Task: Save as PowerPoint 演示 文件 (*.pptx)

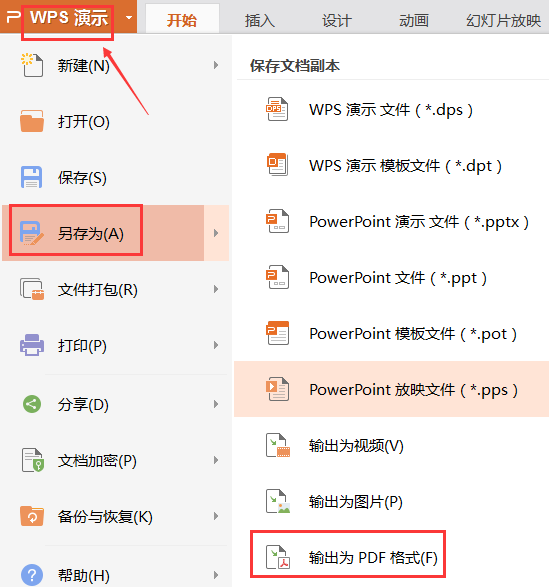Action: click(x=391, y=221)
